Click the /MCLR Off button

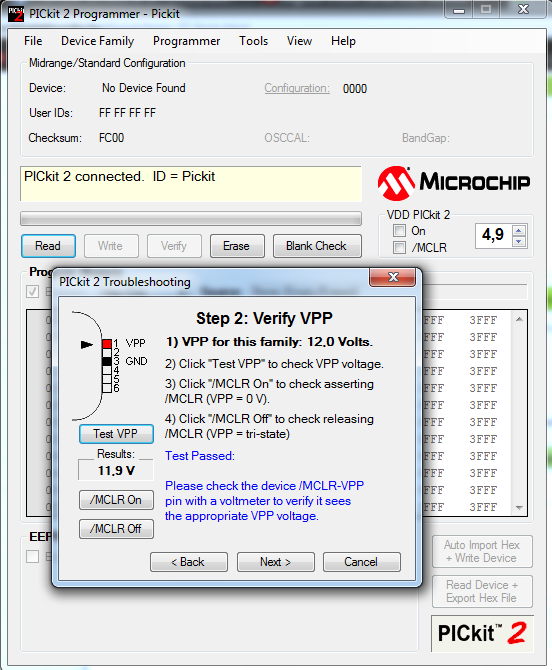click(x=116, y=529)
